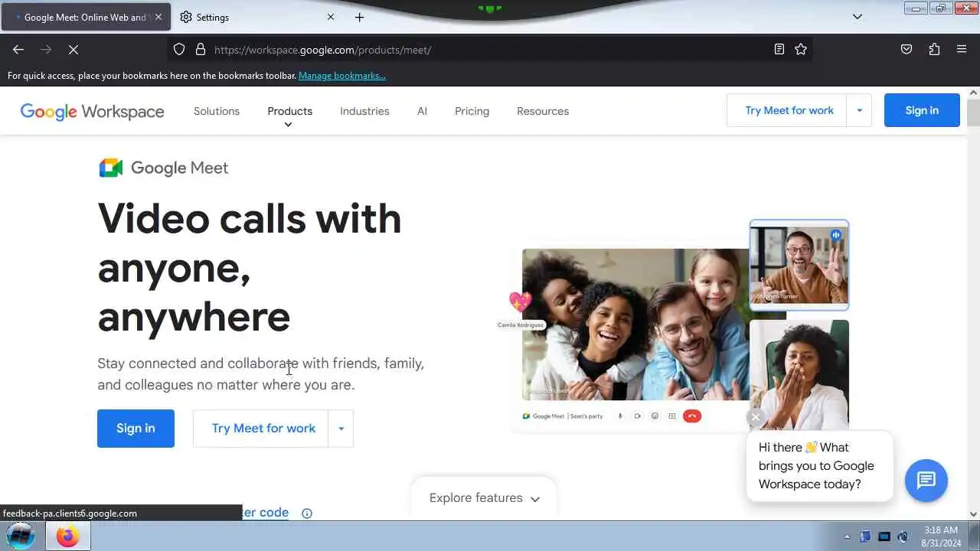The height and width of the screenshot is (551, 980).
Task: Open the Solutions menu
Action: click(x=217, y=111)
